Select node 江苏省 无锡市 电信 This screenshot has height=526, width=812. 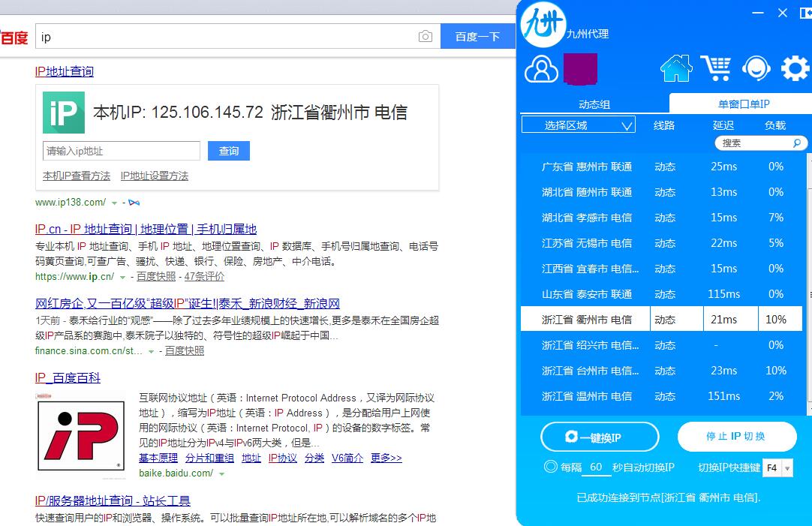point(661,243)
